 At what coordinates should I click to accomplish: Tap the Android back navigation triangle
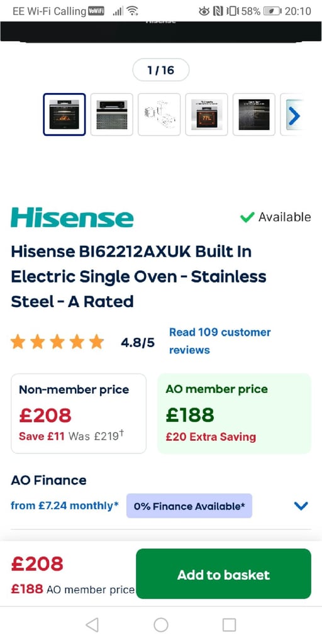[92, 625]
